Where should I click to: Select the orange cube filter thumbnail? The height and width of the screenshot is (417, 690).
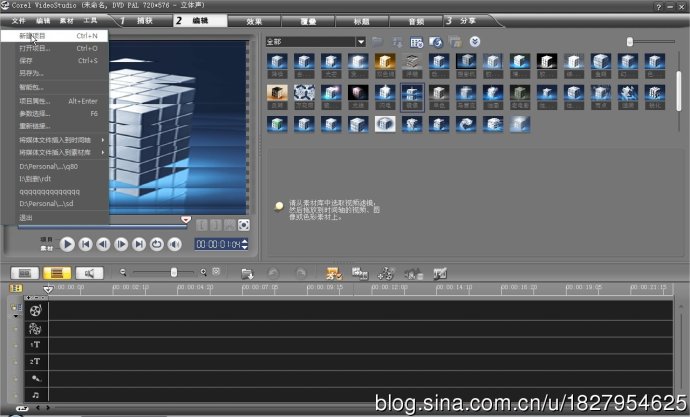385,62
